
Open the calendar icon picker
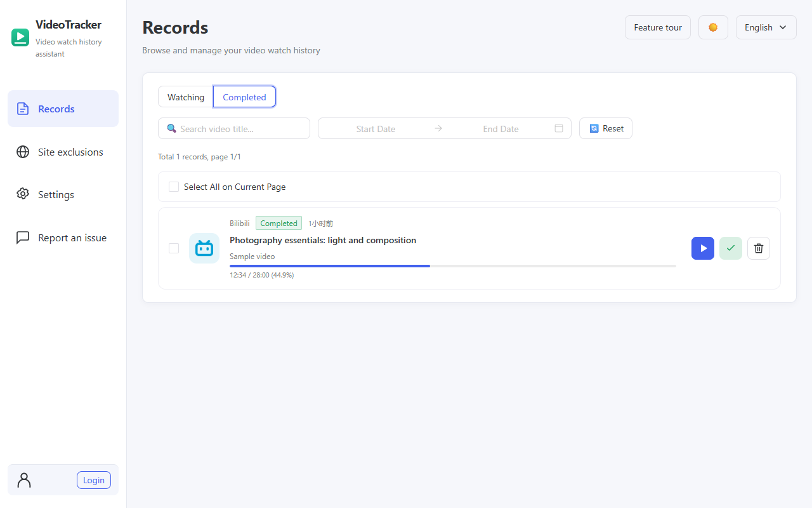[559, 128]
